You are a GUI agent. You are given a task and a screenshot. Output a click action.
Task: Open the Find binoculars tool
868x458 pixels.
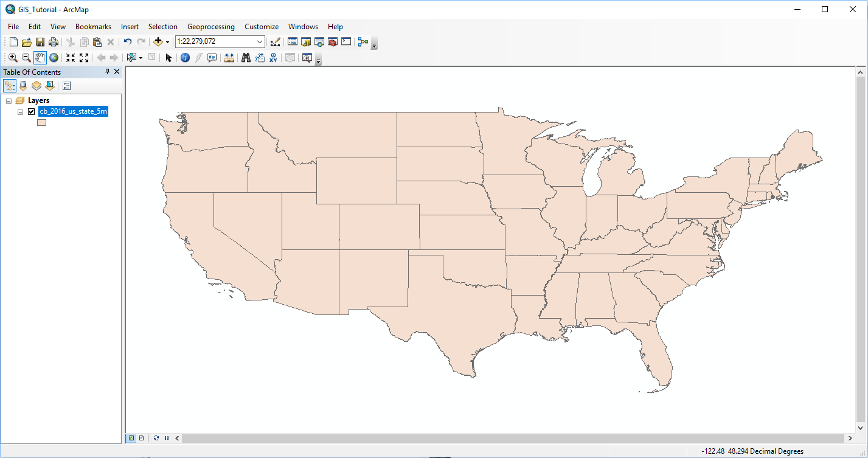246,58
